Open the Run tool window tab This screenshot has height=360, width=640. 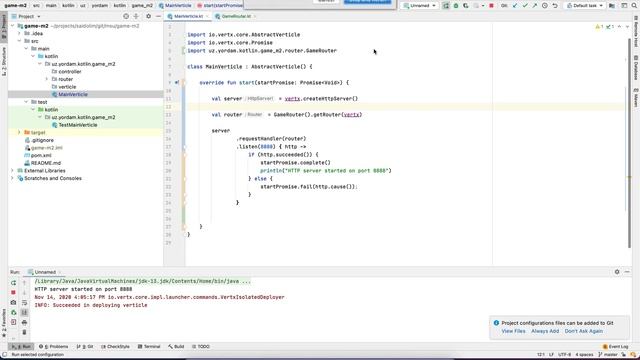click(21, 347)
